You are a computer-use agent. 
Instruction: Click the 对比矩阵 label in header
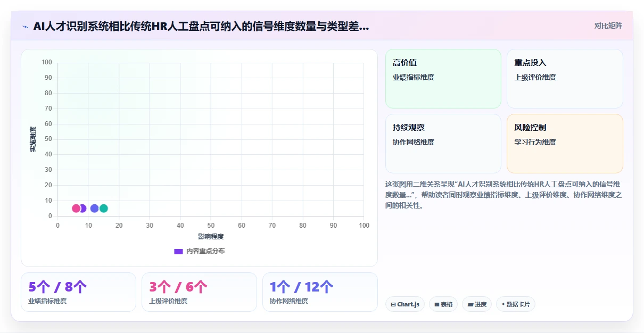tap(608, 26)
